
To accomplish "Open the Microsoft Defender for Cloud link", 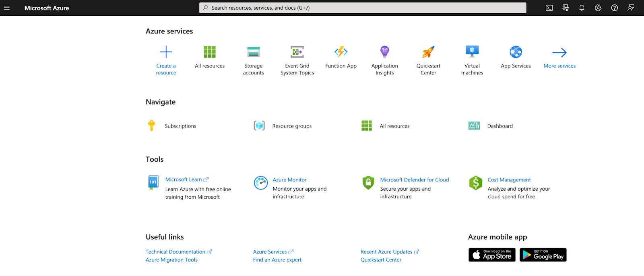I will (x=415, y=180).
